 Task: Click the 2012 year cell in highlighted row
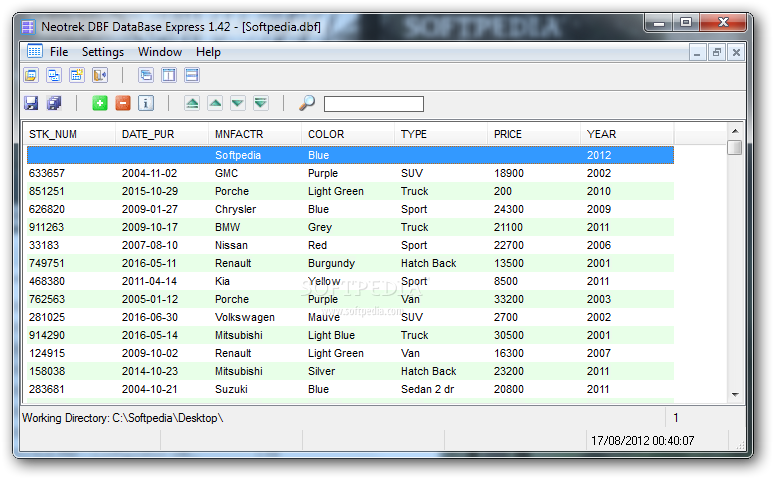click(x=599, y=155)
